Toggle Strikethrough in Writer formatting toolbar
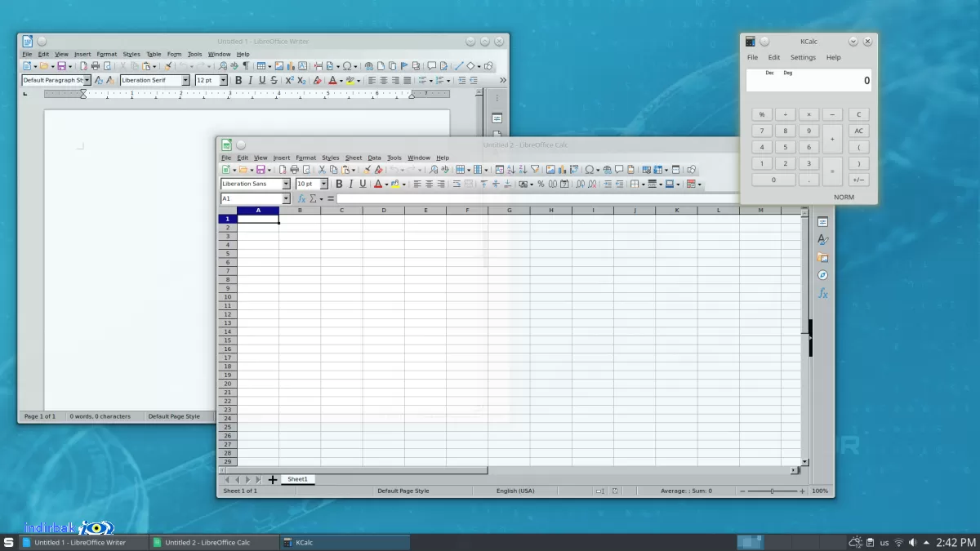 pos(274,80)
